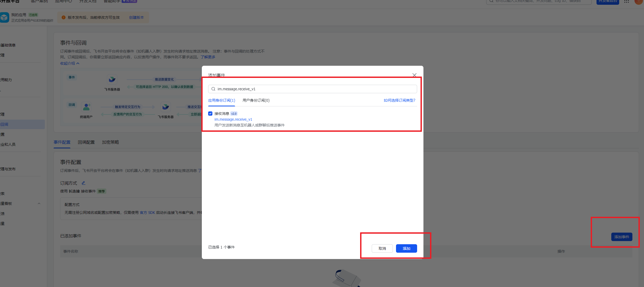Screen dimensions: 644x287
Task: Open the apps grid icon in the top bar
Action: click(626, 2)
